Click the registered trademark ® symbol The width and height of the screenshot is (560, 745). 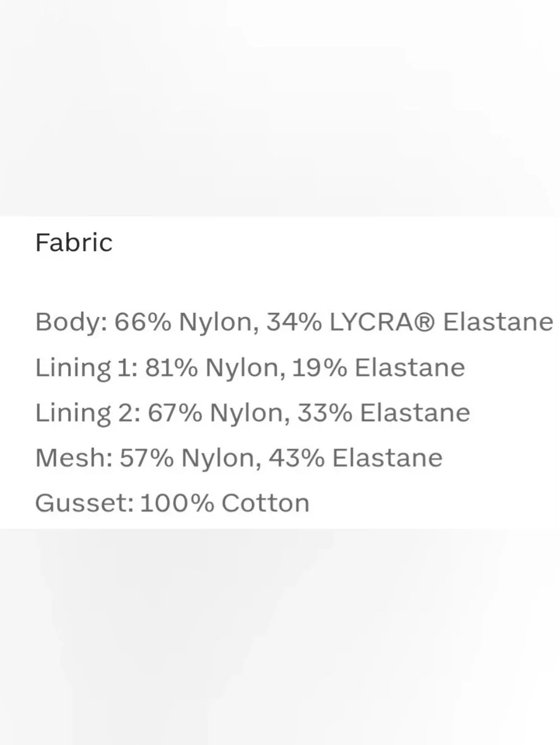tap(426, 323)
